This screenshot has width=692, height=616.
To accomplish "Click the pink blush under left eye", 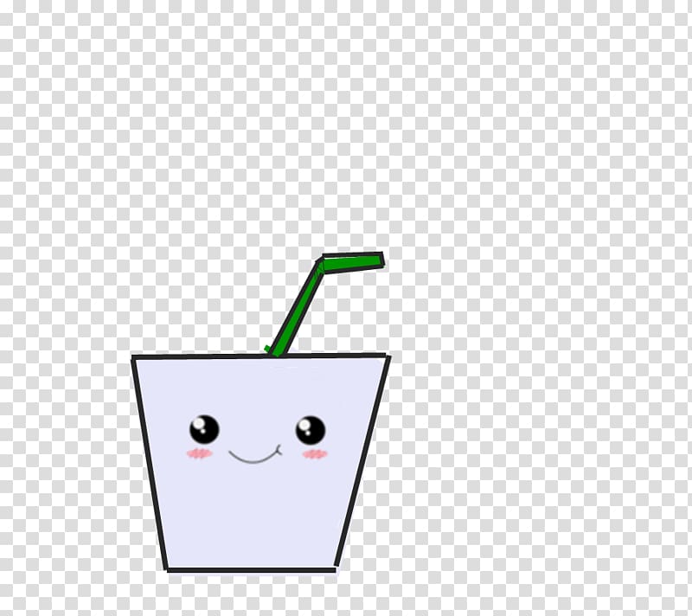I will pyautogui.click(x=199, y=452).
